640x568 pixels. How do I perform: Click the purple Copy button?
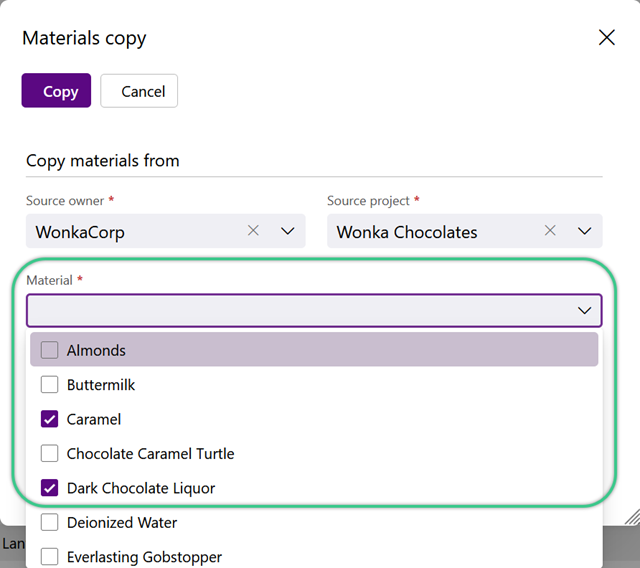[56, 91]
